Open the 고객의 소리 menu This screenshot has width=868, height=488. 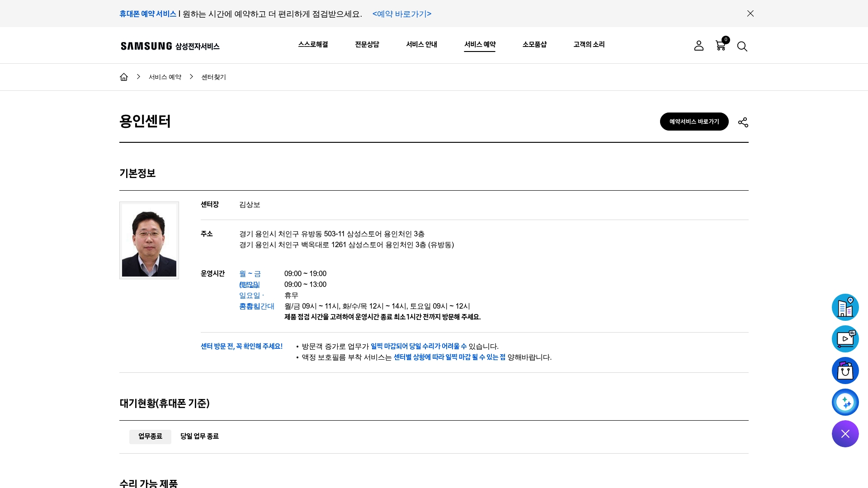589,44
